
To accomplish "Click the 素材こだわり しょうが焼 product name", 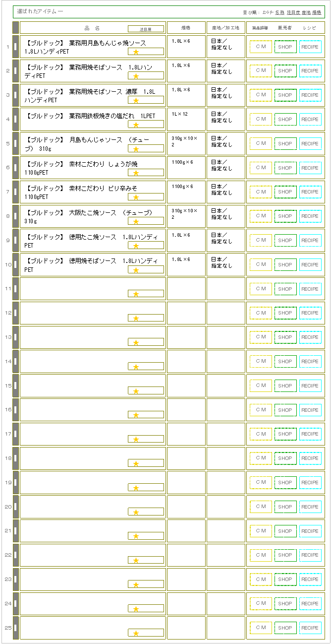I will click(x=81, y=168).
